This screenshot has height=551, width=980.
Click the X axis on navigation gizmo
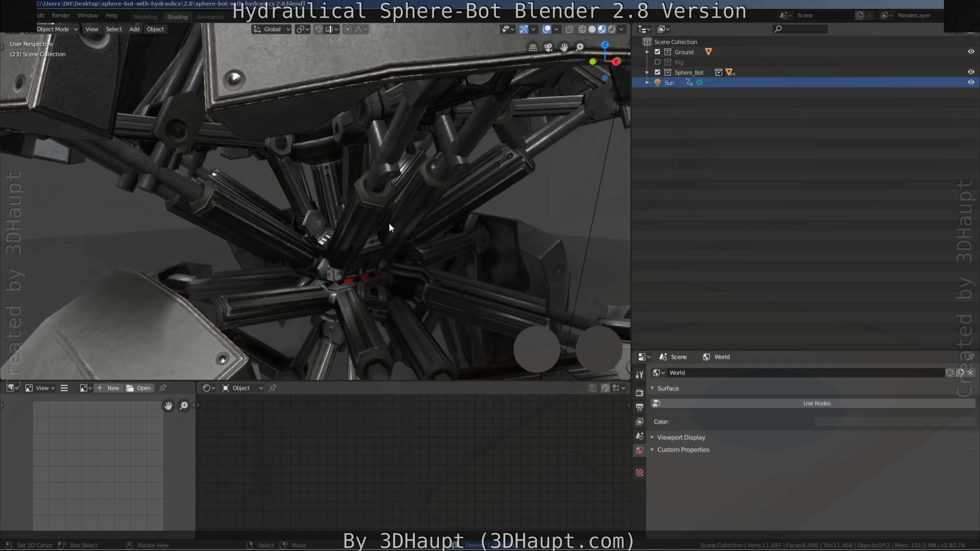(616, 61)
